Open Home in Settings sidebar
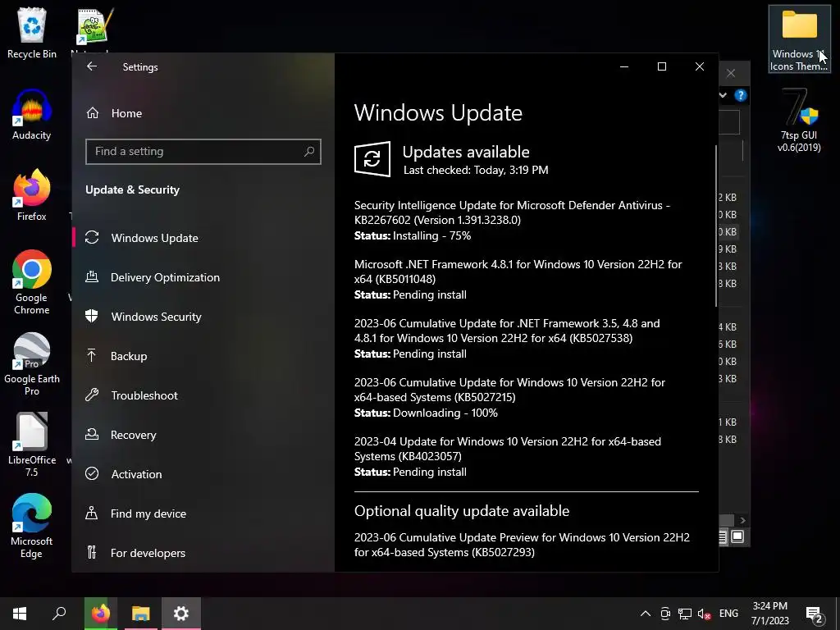 tap(126, 113)
